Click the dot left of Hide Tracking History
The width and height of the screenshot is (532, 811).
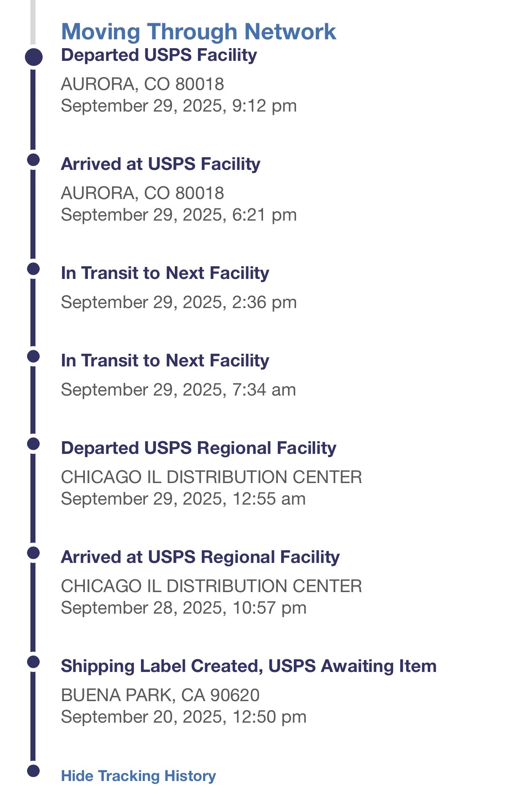pyautogui.click(x=33, y=770)
